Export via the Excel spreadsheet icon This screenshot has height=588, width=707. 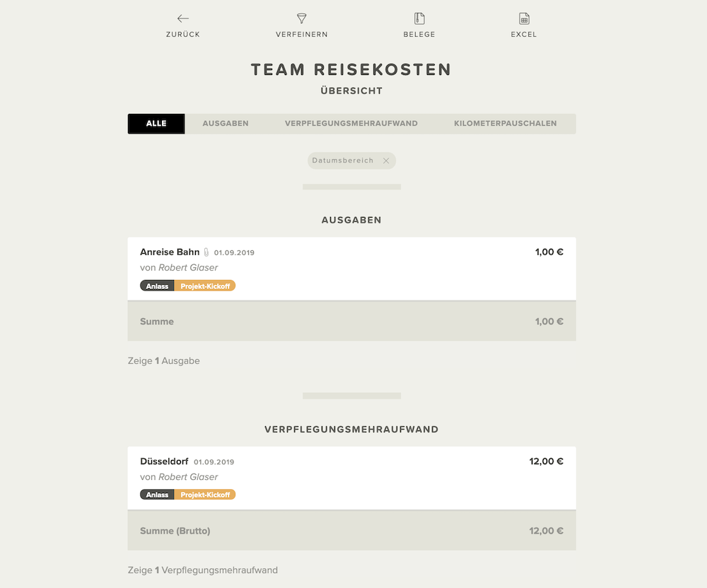pyautogui.click(x=524, y=18)
